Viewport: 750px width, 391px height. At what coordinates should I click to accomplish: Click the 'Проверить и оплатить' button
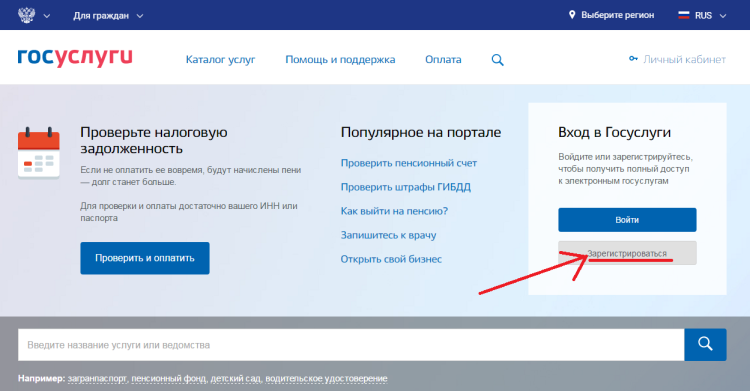145,258
